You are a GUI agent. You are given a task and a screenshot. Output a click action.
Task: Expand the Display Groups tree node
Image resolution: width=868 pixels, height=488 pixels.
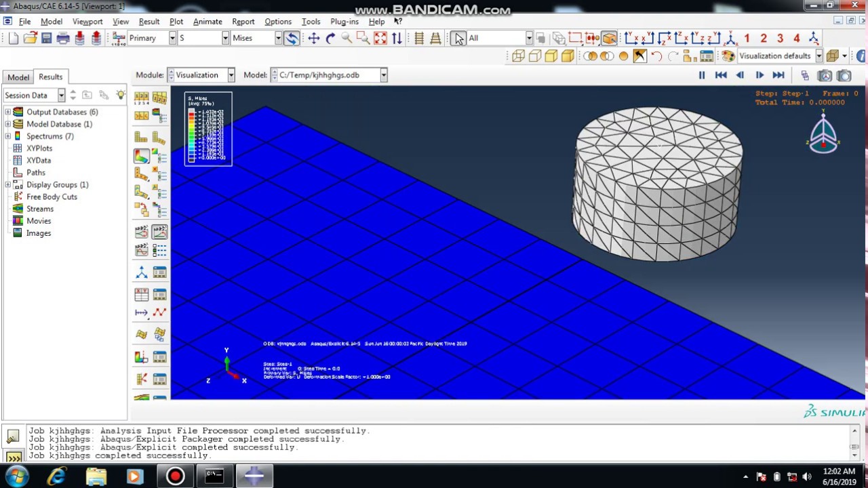[7, 184]
